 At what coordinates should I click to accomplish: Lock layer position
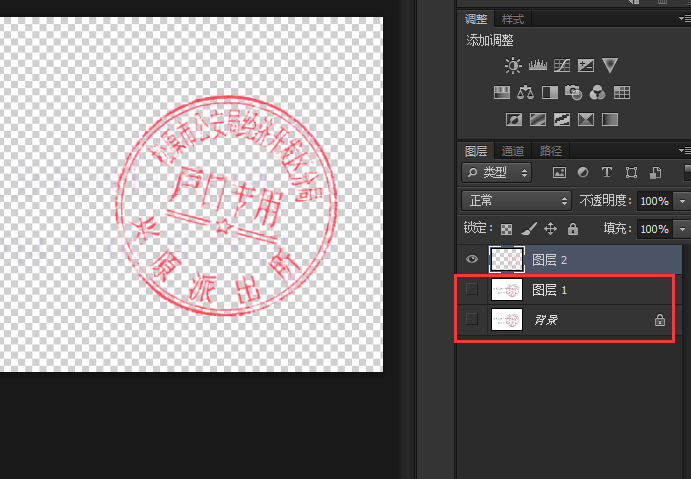point(550,229)
